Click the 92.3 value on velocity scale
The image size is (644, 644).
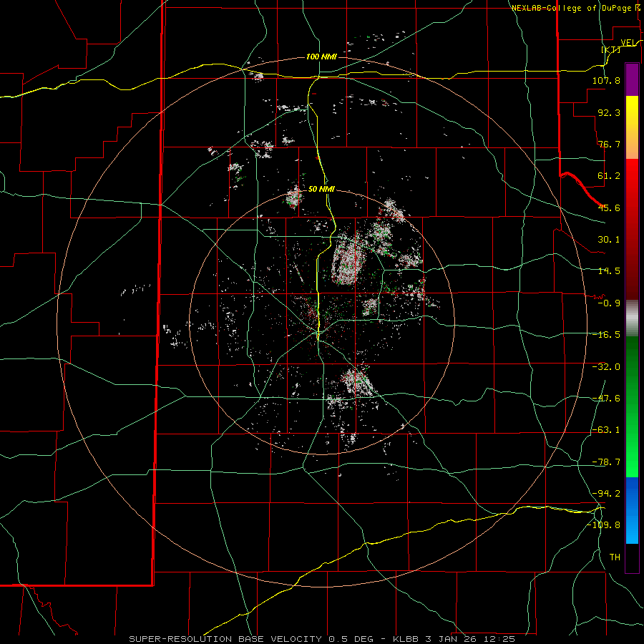tap(609, 112)
